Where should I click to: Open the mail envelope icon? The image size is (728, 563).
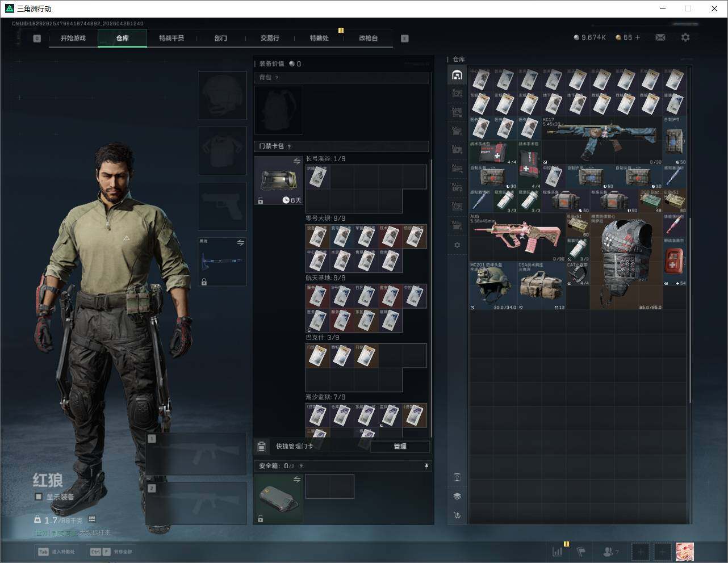pos(660,37)
